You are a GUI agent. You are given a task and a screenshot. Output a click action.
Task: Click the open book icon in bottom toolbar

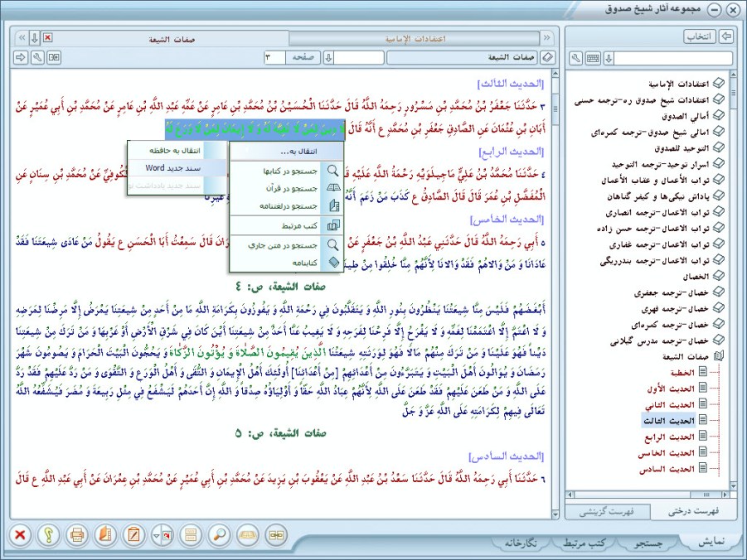tap(248, 535)
